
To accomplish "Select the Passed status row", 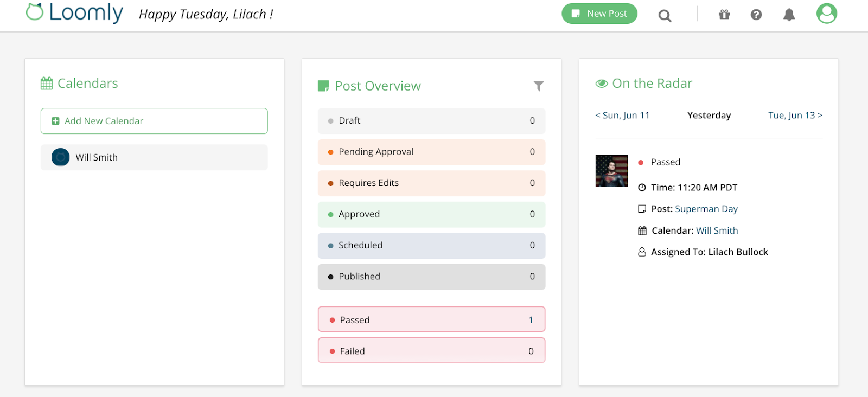I will tap(431, 320).
